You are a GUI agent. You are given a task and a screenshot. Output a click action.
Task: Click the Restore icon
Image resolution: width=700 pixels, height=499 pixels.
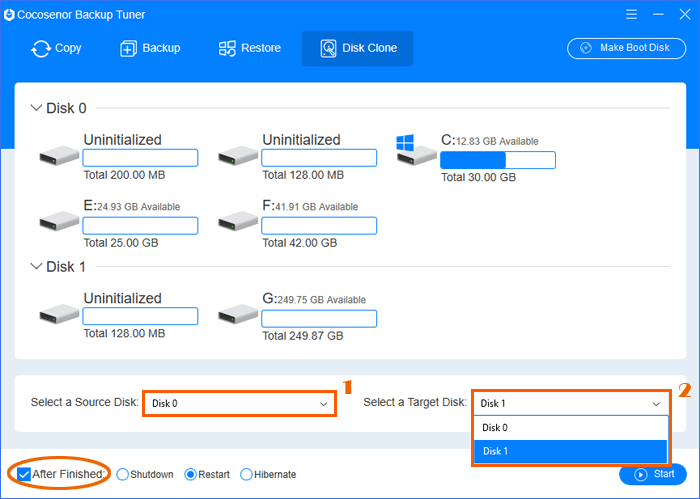pyautogui.click(x=227, y=49)
